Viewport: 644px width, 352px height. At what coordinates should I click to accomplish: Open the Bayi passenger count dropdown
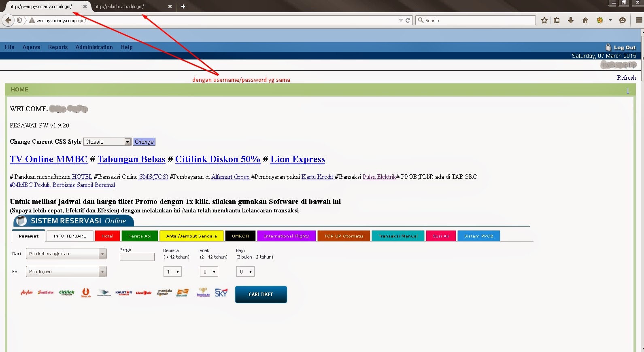245,272
